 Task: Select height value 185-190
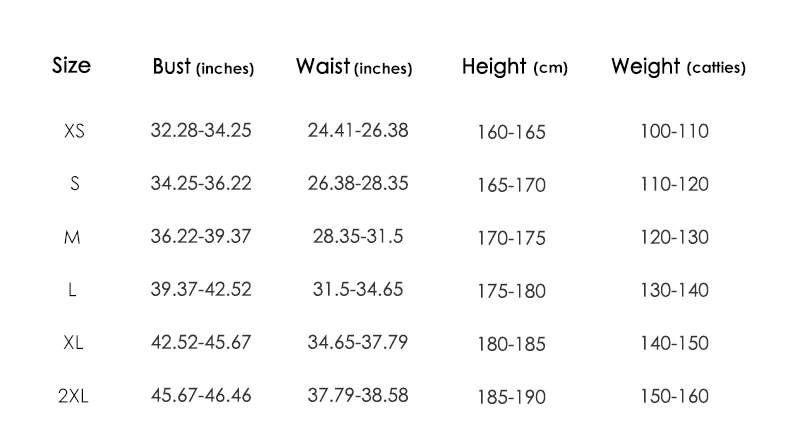tap(511, 397)
